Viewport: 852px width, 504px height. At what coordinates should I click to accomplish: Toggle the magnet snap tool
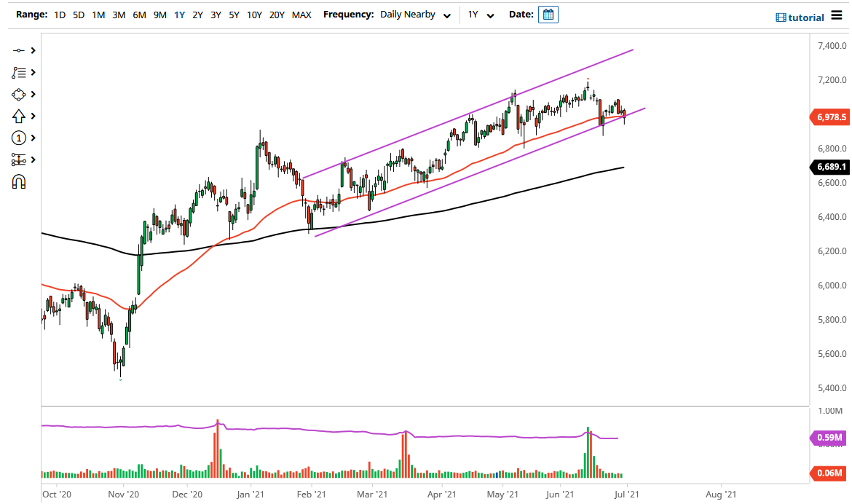coord(18,181)
